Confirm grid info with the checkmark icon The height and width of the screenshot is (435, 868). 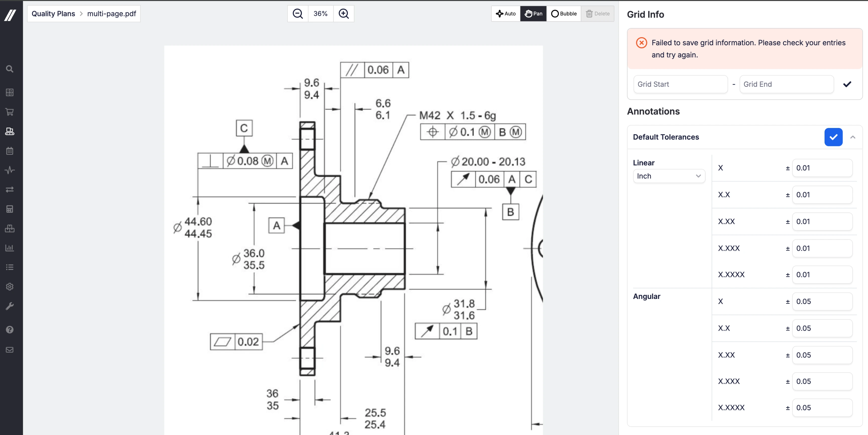click(x=847, y=84)
